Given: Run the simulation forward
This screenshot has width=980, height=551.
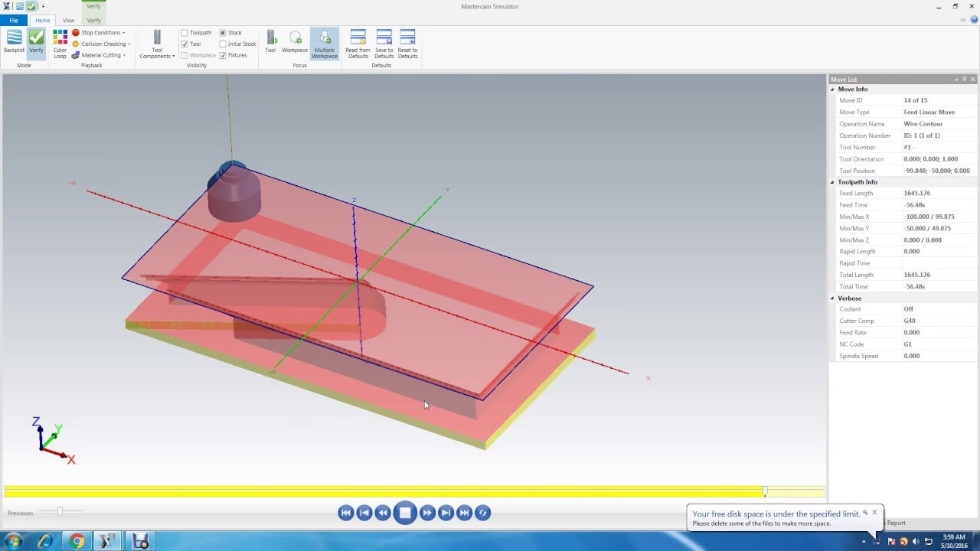Looking at the screenshot, I should 427,513.
